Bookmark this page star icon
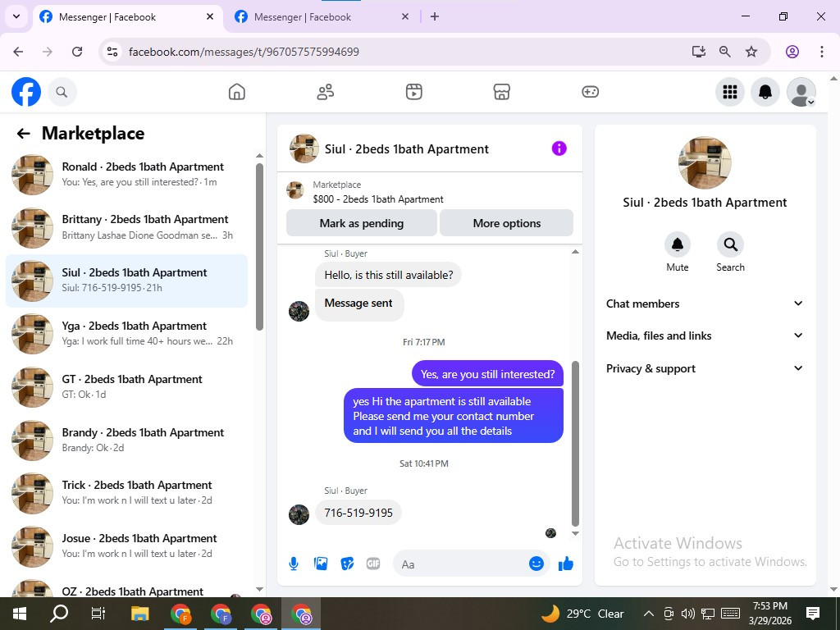Screen dimensions: 840x630 (751, 52)
